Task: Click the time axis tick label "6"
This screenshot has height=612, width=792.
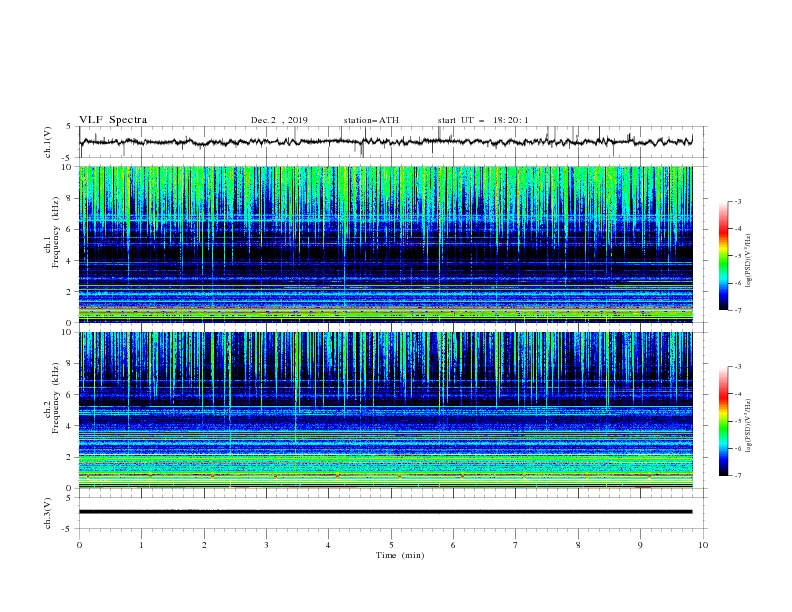Action: (453, 545)
